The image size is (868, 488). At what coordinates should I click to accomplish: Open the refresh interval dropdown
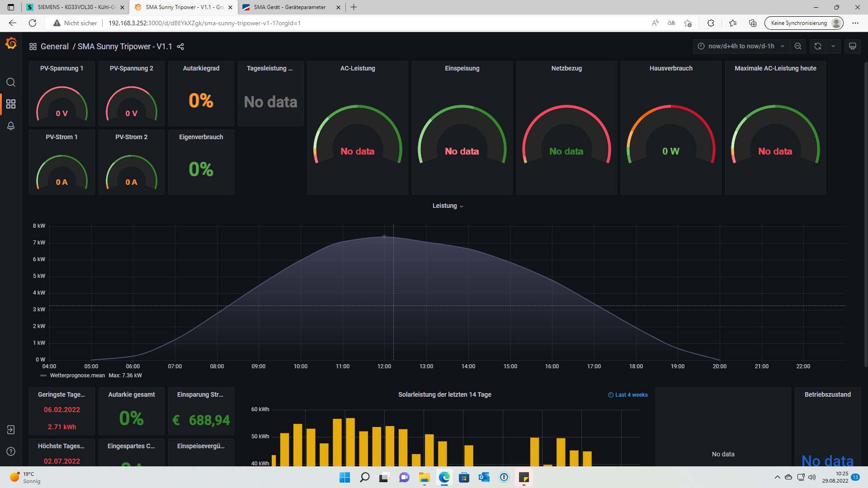pos(833,46)
